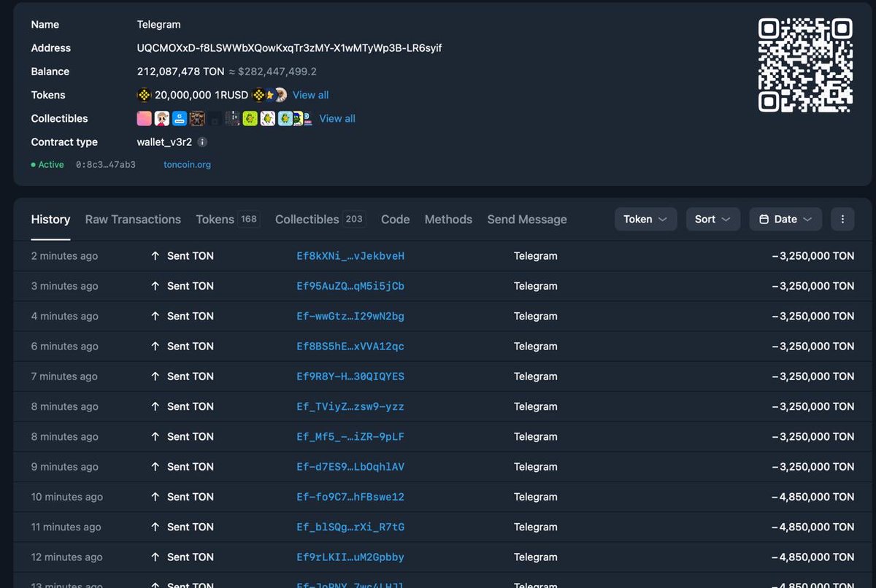Screen dimensions: 876x588
Task: Open the Sort dropdown
Action: [713, 219]
